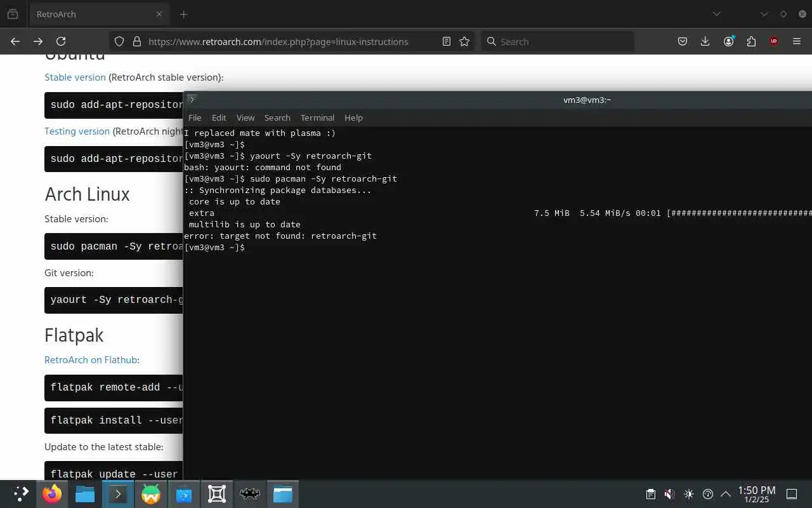Open terminal View menu
Screen dimensions: 812x508
pos(246,117)
